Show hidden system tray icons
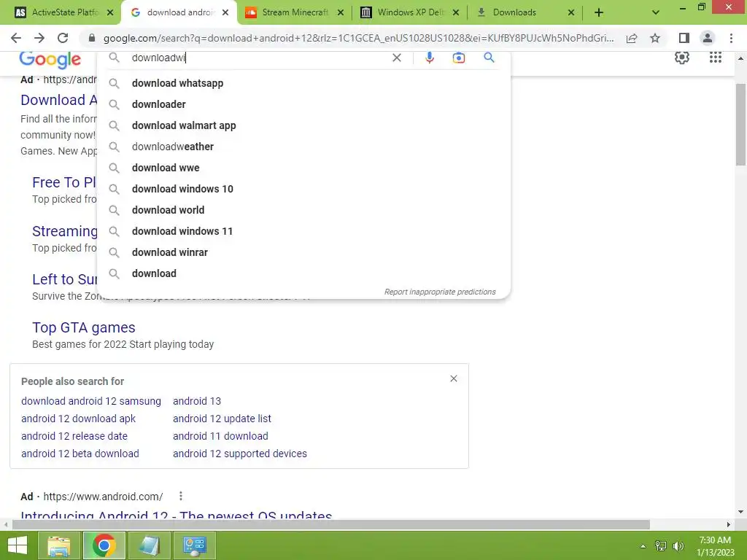The height and width of the screenshot is (560, 747). coord(643,546)
